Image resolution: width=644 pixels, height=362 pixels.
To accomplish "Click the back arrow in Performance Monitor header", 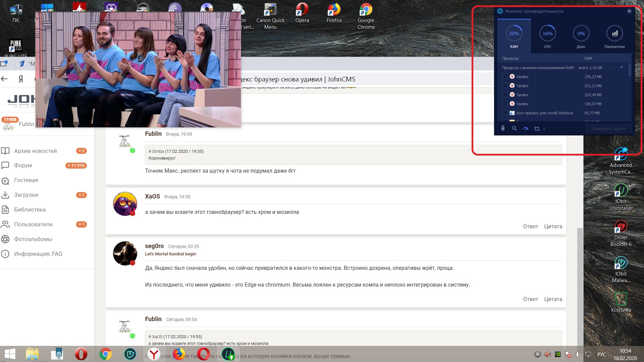I will pos(630,11).
